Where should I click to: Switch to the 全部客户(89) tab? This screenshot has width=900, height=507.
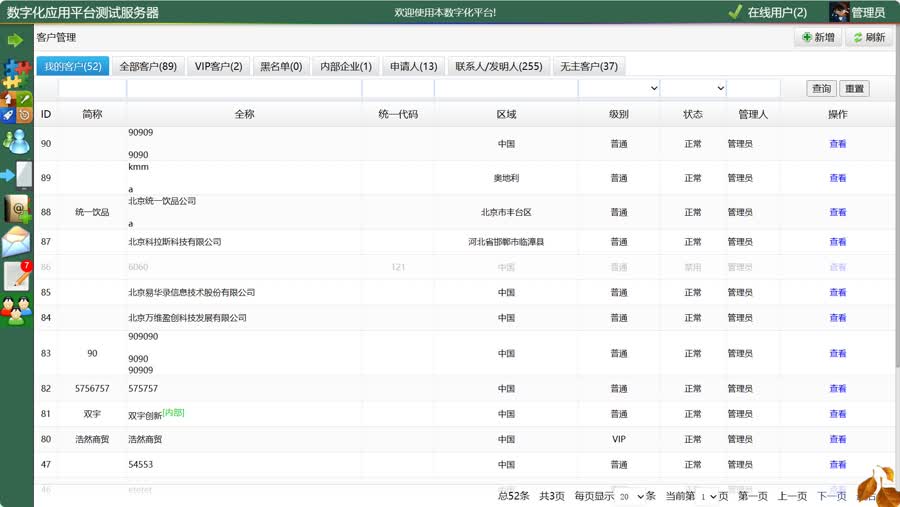pyautogui.click(x=148, y=66)
